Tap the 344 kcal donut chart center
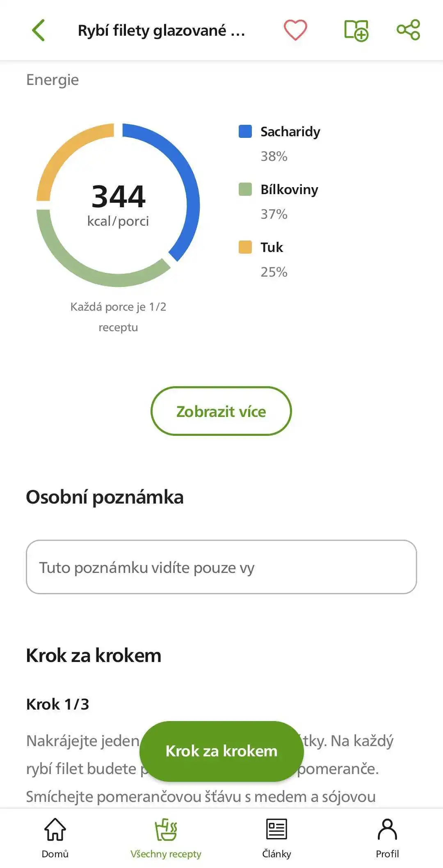Viewport: 443px width, 868px height. point(118,204)
